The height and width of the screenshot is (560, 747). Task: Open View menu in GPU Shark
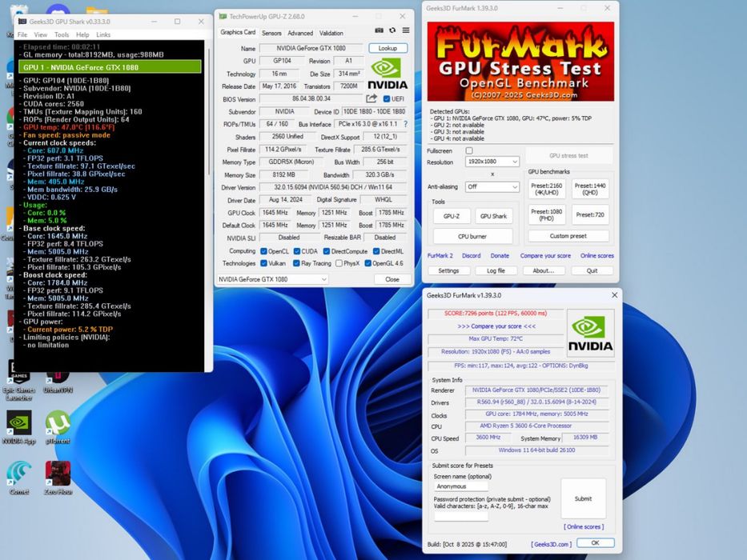click(x=41, y=34)
